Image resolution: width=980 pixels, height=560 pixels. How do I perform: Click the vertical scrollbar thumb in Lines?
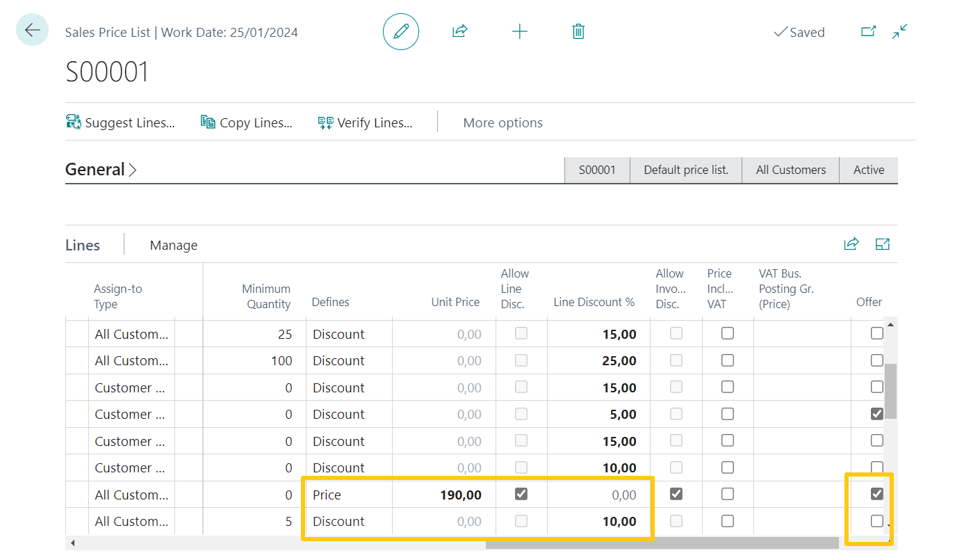(890, 390)
